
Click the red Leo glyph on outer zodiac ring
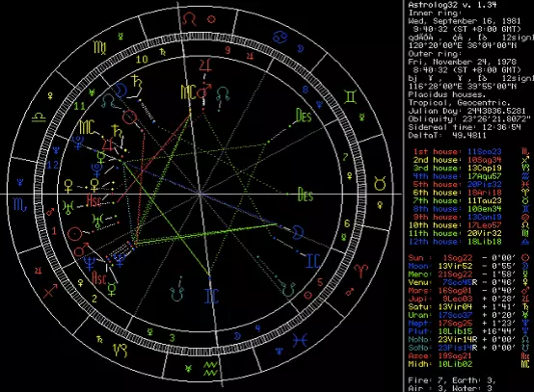click(189, 19)
